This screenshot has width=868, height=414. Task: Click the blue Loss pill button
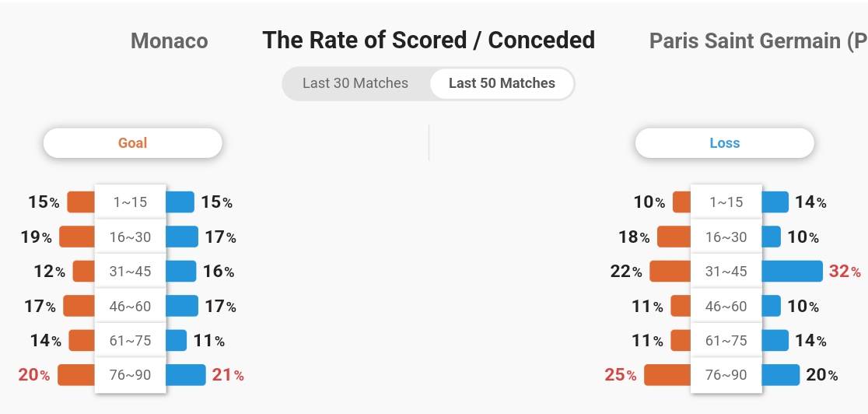click(725, 143)
